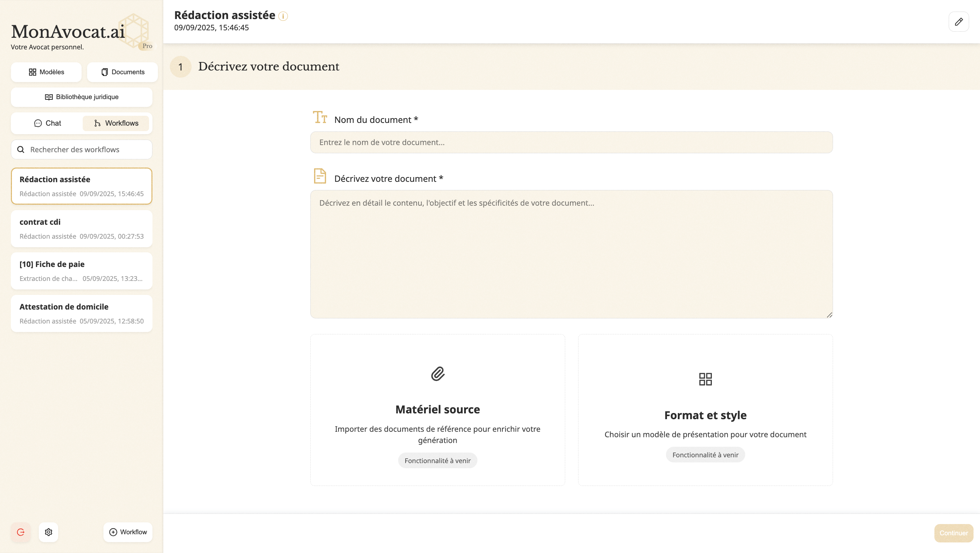Click the red logout icon
This screenshot has width=980, height=553.
pos(20,532)
